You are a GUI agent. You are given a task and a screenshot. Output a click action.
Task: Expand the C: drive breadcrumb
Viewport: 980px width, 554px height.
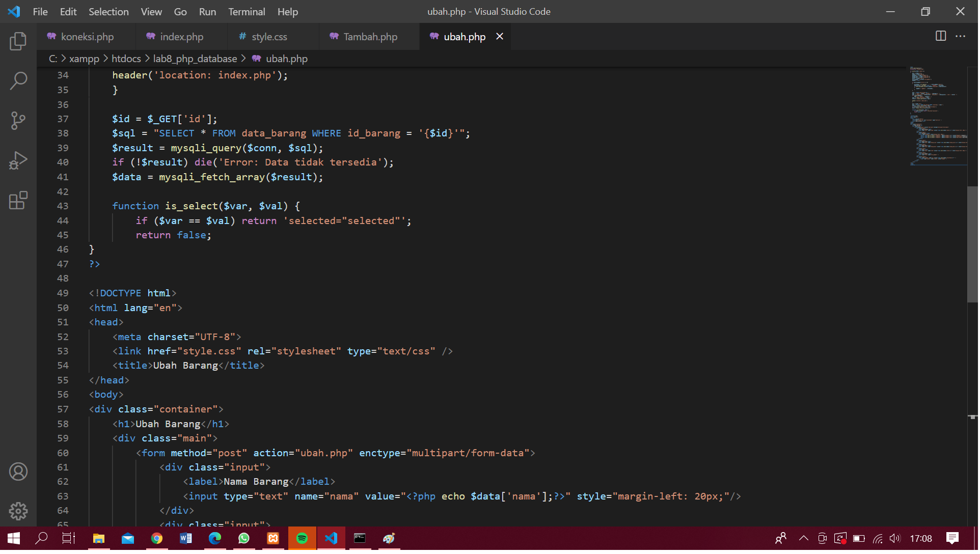[x=53, y=59]
